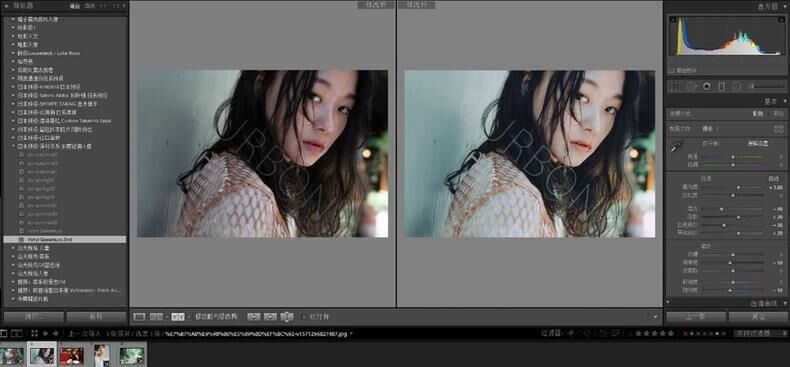Enable shadow clipping indicator on histogram
Image resolution: width=790 pixels, height=367 pixels.
click(672, 19)
